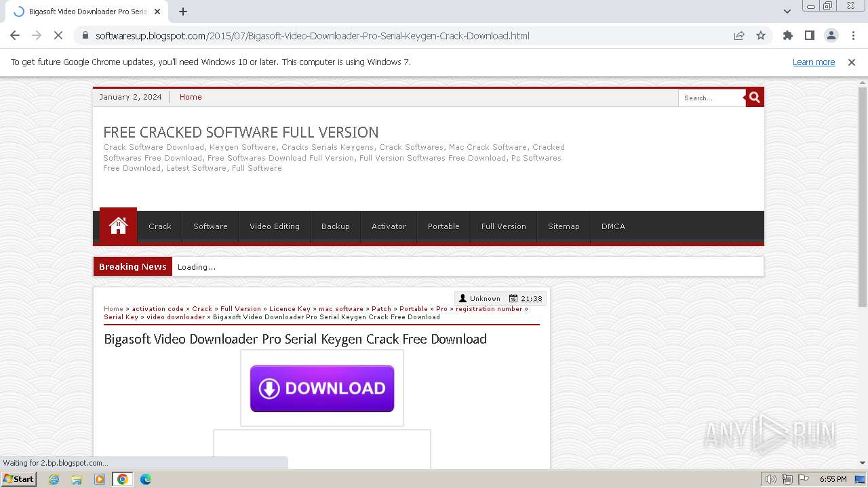868x488 pixels.
Task: Open the Activator menu item
Action: point(389,226)
